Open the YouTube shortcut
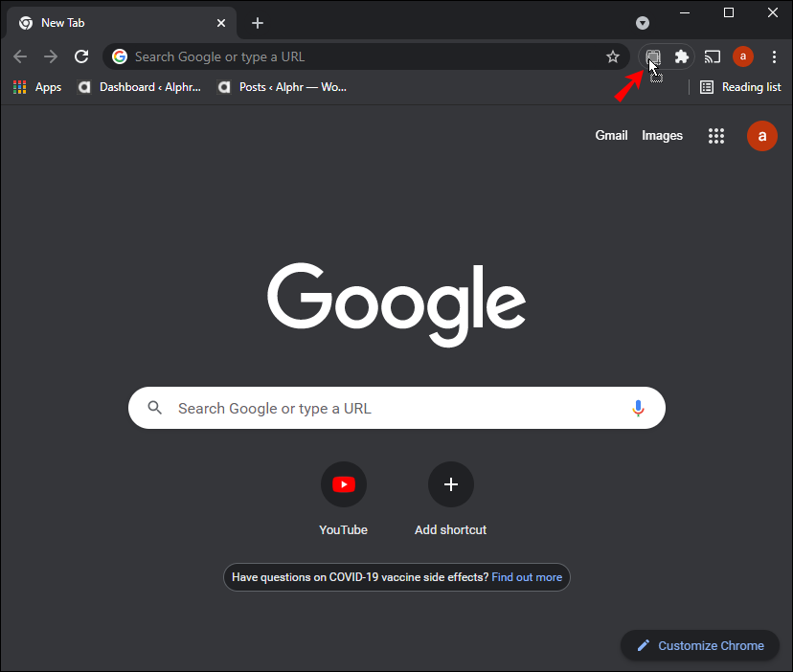Viewport: 793px width, 672px height. tap(344, 498)
